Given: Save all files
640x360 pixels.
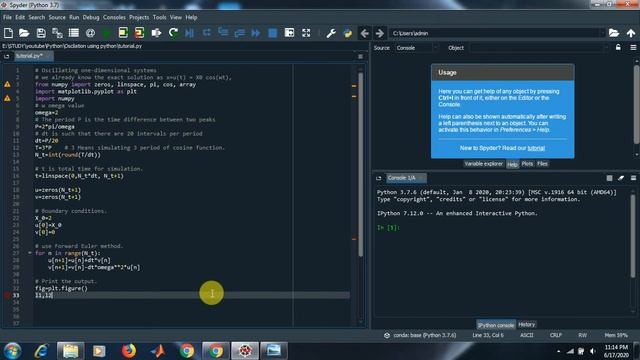Looking at the screenshot, I should click(x=57, y=33).
